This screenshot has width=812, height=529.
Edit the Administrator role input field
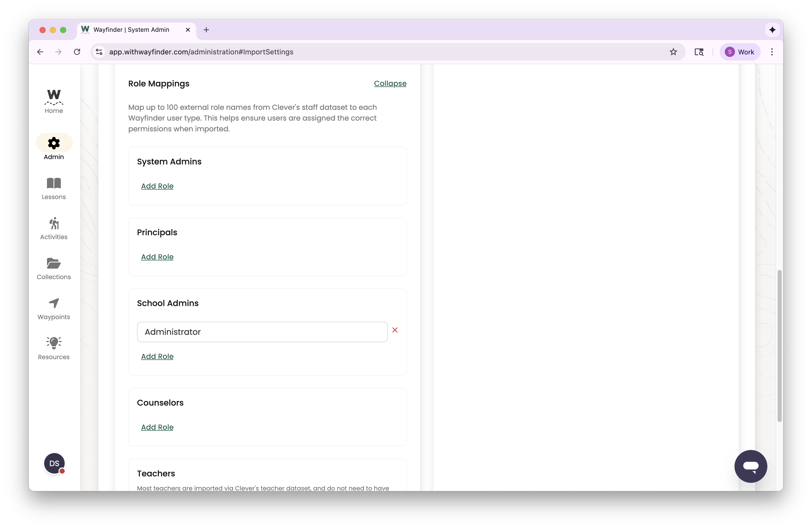coord(262,332)
